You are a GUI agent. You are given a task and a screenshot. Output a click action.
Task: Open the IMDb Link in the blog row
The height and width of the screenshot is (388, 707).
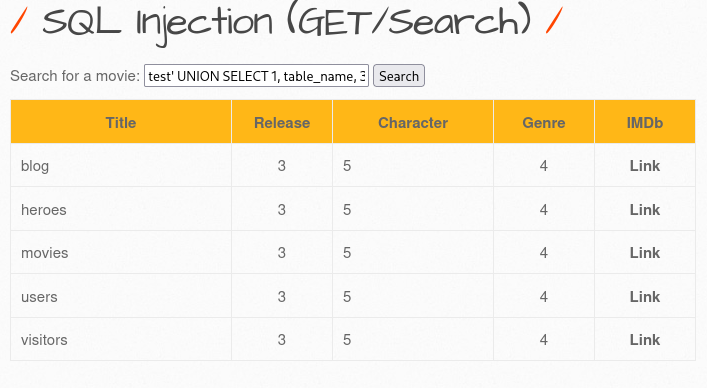tap(645, 166)
